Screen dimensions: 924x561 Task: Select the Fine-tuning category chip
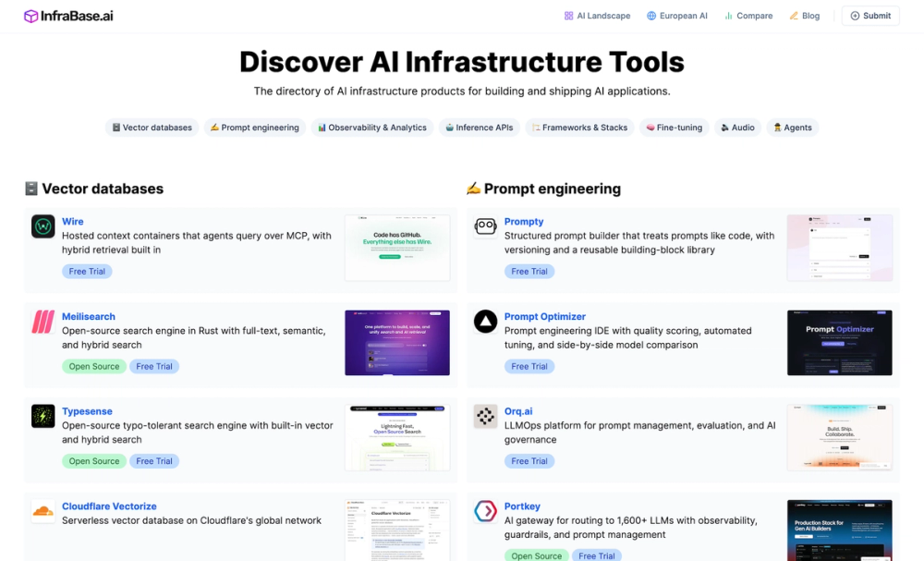click(x=675, y=128)
